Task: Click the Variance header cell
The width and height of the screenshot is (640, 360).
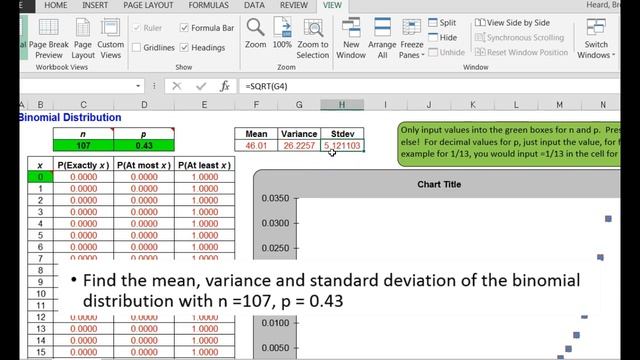Action: coord(299,134)
